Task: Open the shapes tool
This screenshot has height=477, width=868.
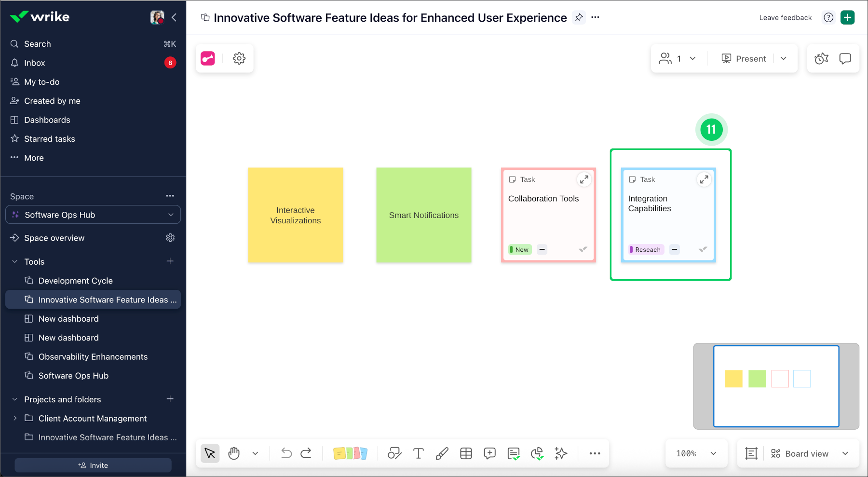Action: point(394,453)
